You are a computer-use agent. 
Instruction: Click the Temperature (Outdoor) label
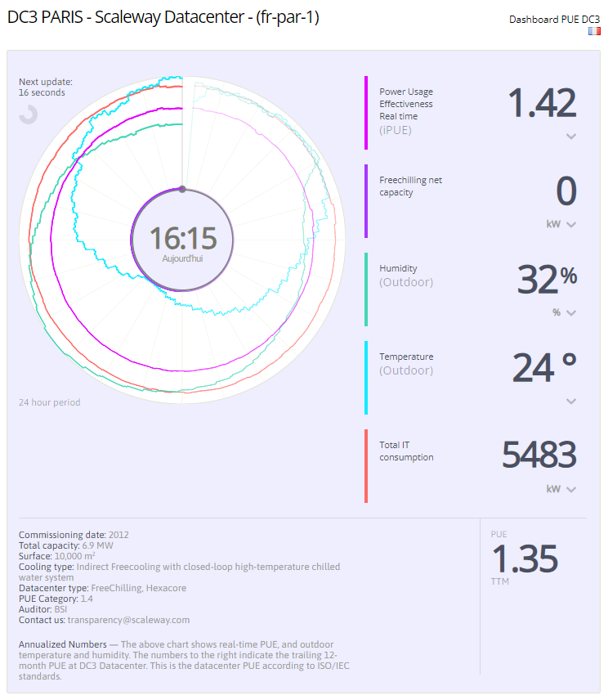[406, 364]
